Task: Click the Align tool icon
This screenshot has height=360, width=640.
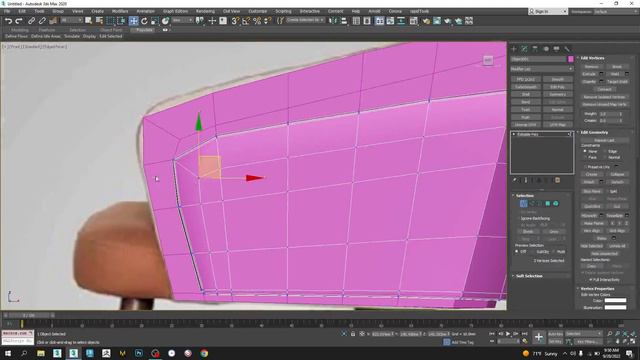Action: click(344, 21)
